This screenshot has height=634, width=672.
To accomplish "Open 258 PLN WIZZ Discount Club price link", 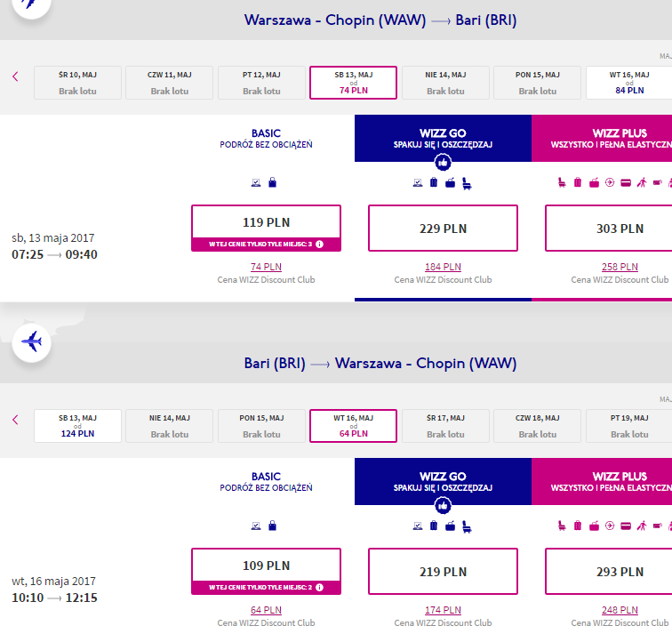I will [x=620, y=267].
